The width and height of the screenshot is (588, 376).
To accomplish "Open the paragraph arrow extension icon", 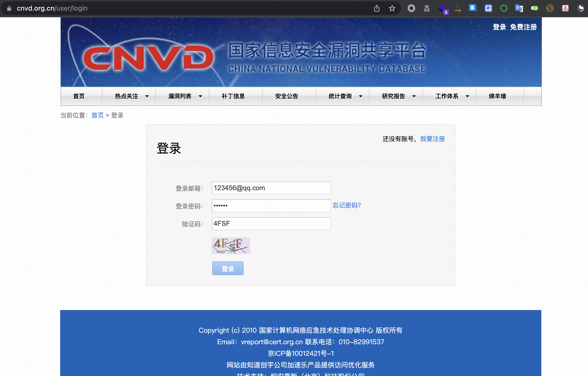I will [458, 8].
